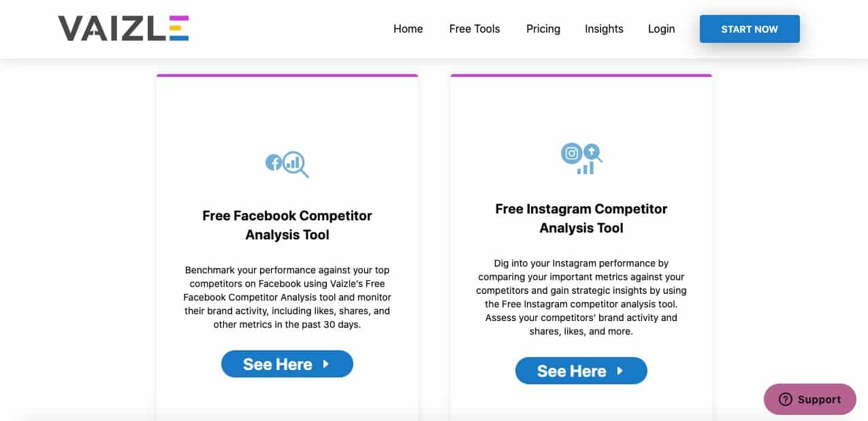
Task: Open the Insights page from the navigation
Action: point(603,29)
